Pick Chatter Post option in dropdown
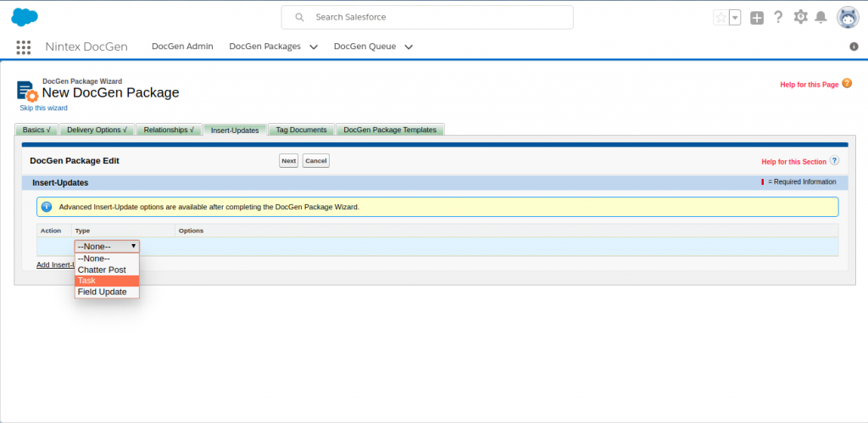 pos(102,270)
